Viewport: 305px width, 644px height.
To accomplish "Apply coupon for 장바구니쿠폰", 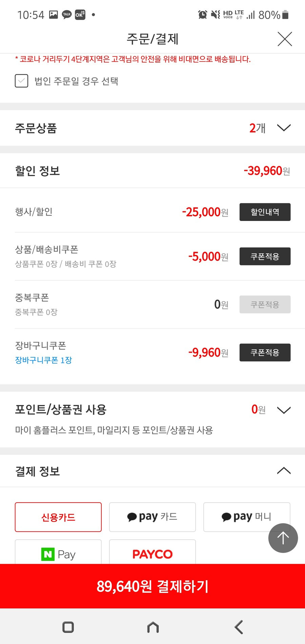I will [265, 353].
